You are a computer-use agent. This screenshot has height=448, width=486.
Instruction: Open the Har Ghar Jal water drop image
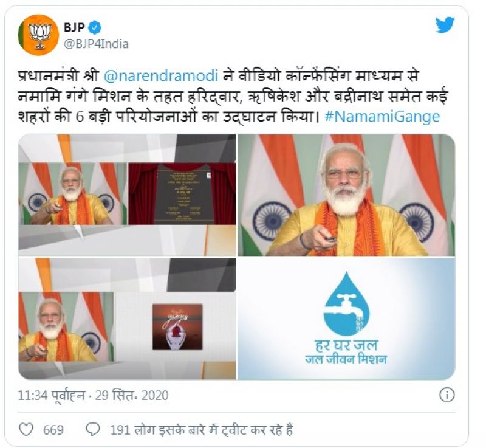[x=346, y=319]
